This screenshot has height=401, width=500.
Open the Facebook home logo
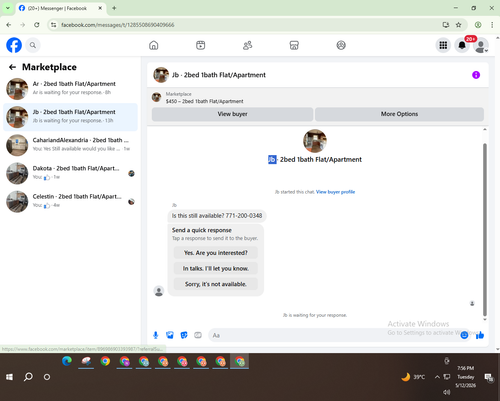pos(14,45)
